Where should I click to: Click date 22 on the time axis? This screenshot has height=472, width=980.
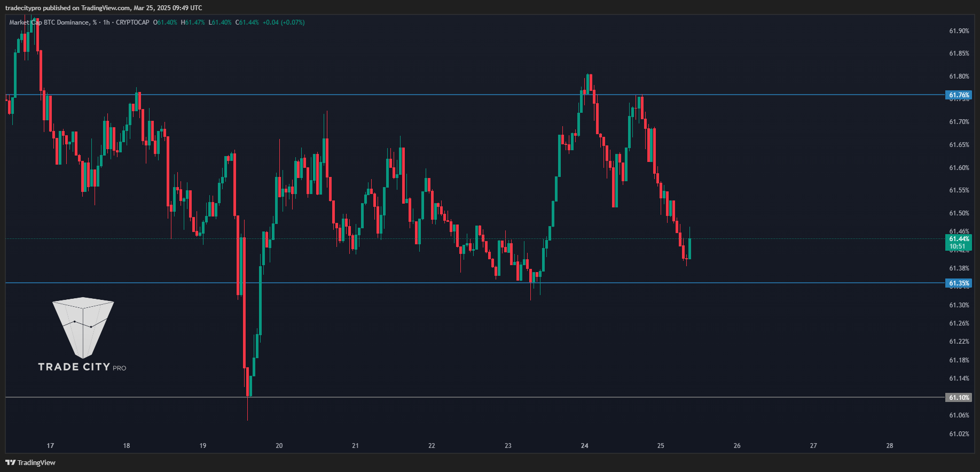[432, 446]
